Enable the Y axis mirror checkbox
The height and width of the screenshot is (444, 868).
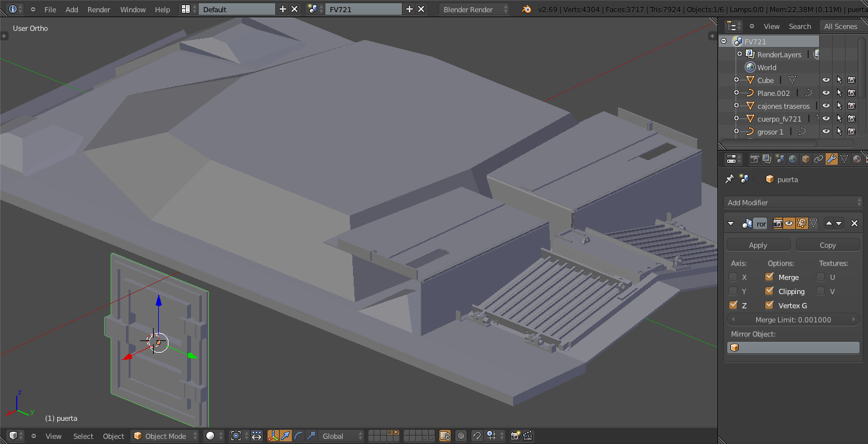tap(733, 291)
